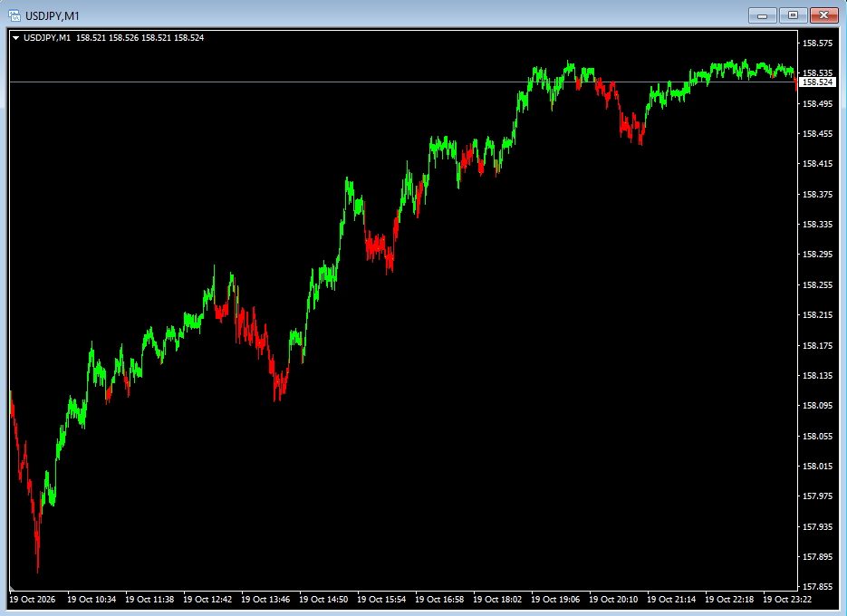
Task: Click the 19 Oct 14:50 time label
Action: [323, 600]
